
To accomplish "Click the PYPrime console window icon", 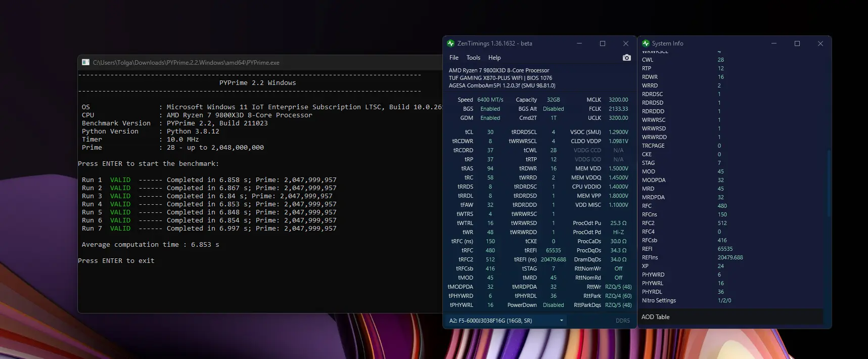I will (x=85, y=62).
